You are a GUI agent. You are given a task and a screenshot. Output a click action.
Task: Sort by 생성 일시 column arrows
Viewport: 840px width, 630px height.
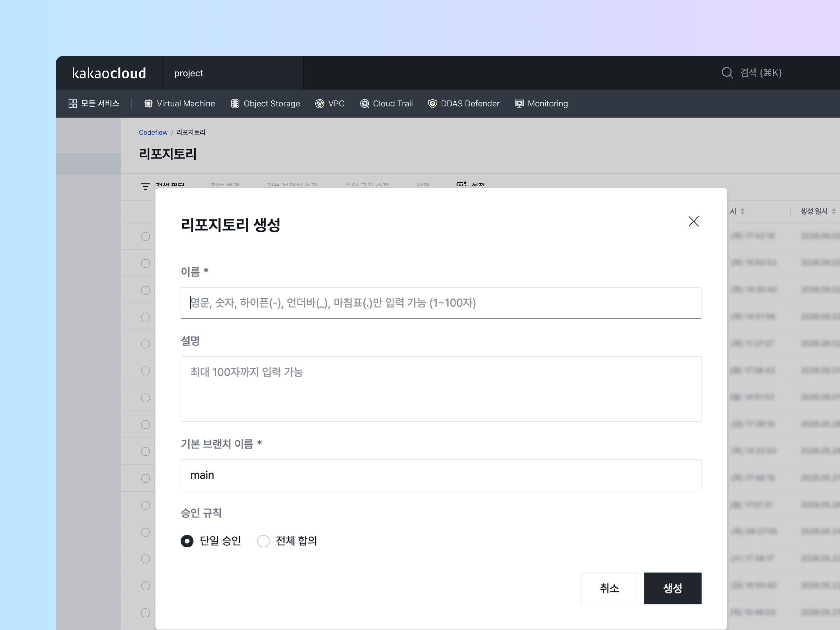tap(834, 211)
